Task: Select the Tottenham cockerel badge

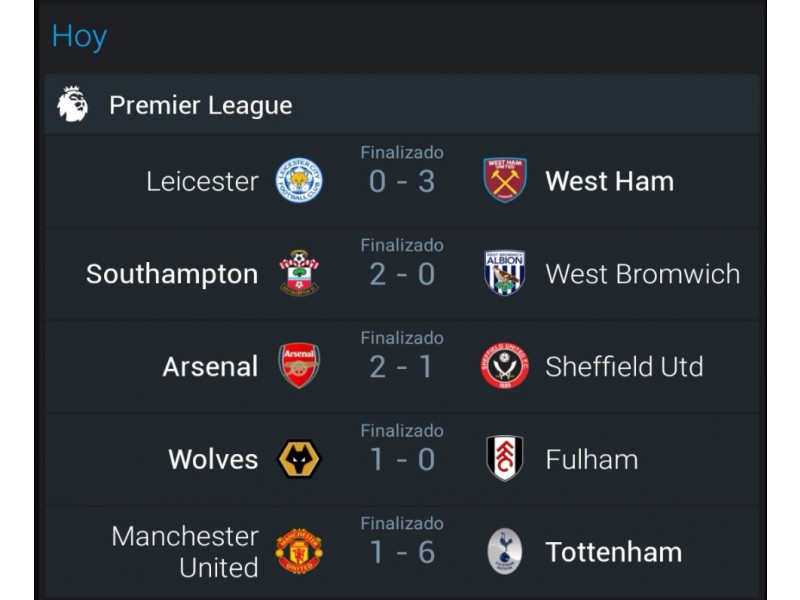Action: pos(505,551)
